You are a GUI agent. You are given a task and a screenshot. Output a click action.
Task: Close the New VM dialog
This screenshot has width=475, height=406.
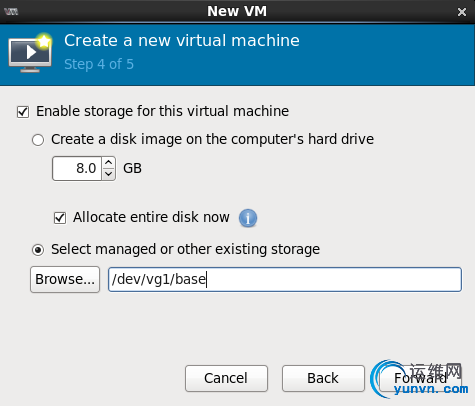462,12
